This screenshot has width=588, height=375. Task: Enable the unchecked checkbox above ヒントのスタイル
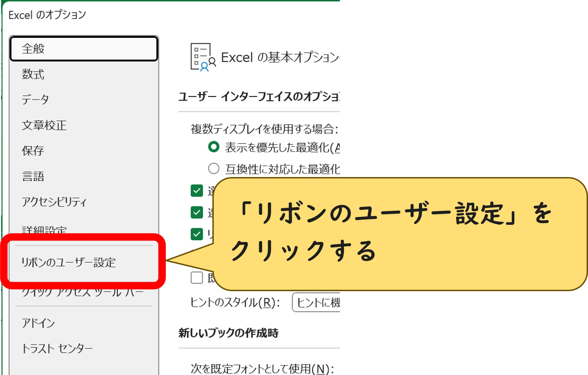pos(197,278)
